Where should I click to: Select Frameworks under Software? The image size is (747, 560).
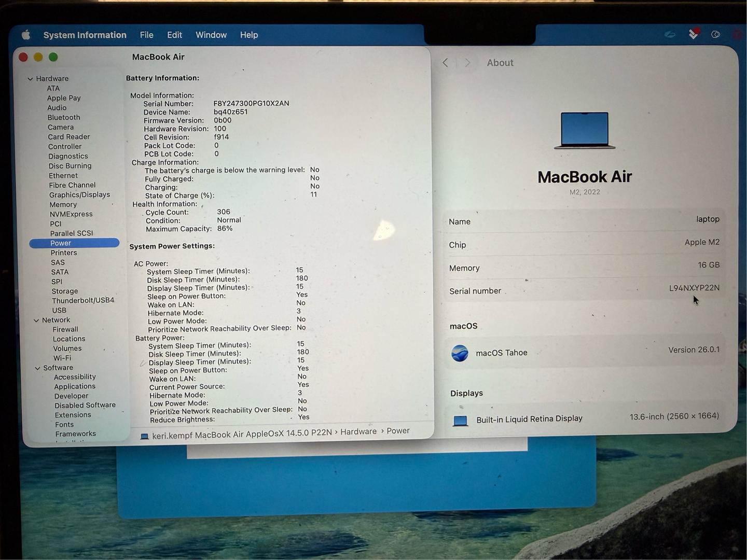[x=76, y=434]
